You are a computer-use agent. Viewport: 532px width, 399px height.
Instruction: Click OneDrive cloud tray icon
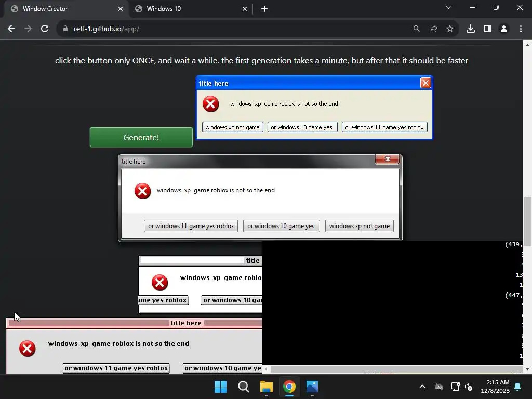[x=439, y=387]
